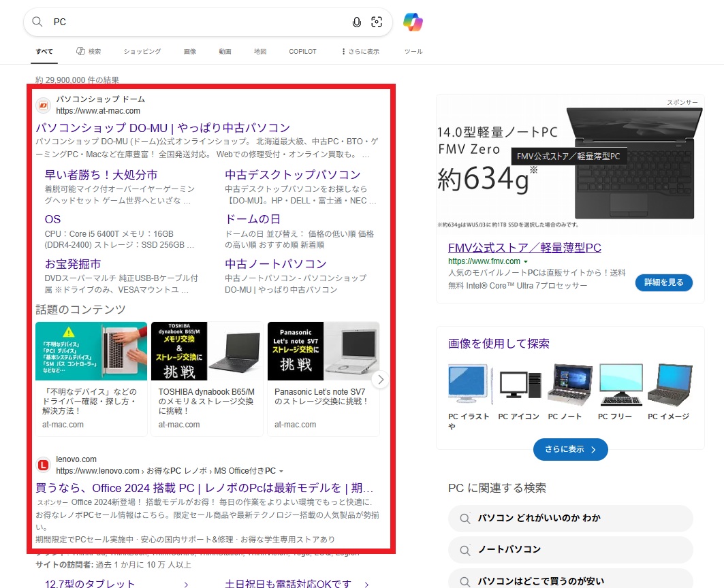Expand the さらに表示 menu in nav bar
The image size is (724, 588).
tap(360, 52)
